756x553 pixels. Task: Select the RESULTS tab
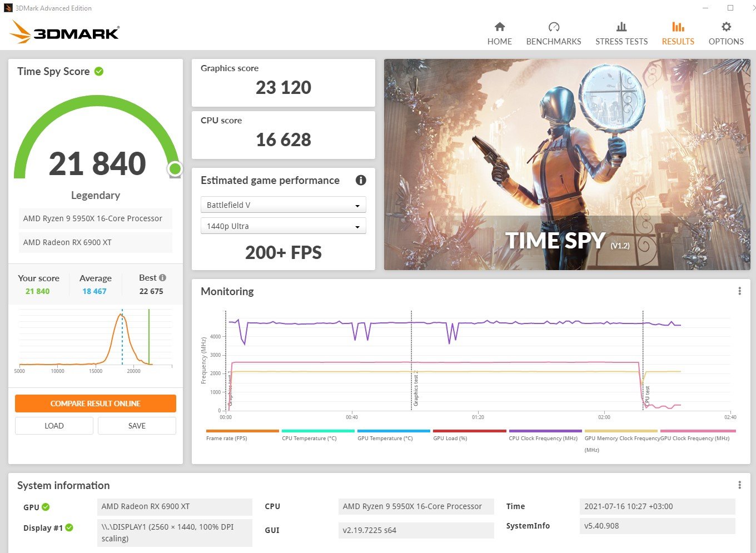[678, 42]
